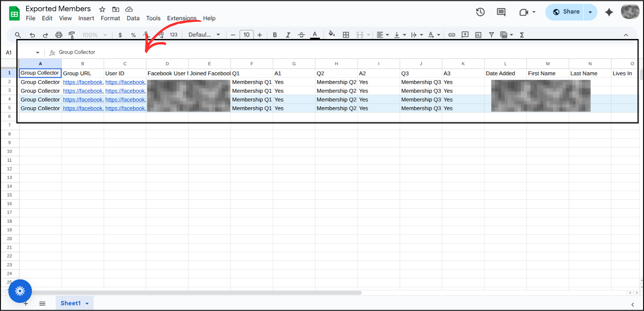This screenshot has height=311, width=644.
Task: Print the spreadsheet
Action: tap(59, 35)
